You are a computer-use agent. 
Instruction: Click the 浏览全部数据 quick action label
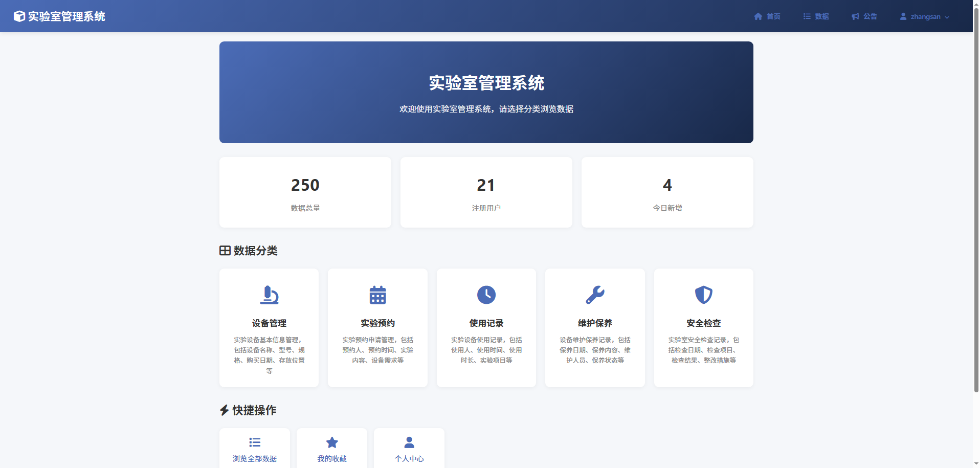click(x=255, y=459)
